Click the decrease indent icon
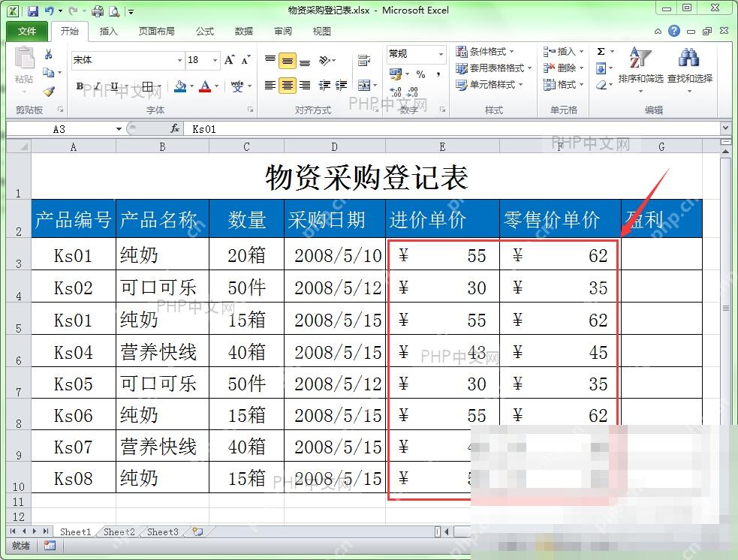 click(x=324, y=85)
